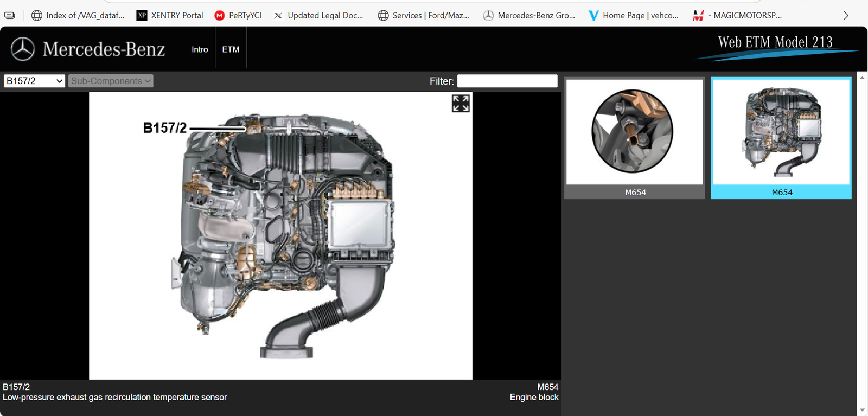Open Mercedes-Benz Group bookmark
Image resolution: width=868 pixels, height=416 pixels.
pyautogui.click(x=529, y=15)
